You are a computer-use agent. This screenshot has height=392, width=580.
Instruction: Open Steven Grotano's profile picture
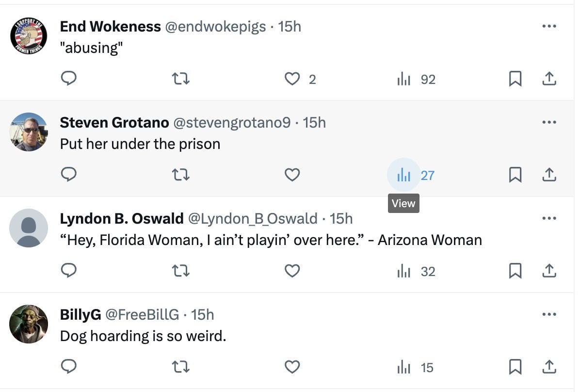[29, 132]
